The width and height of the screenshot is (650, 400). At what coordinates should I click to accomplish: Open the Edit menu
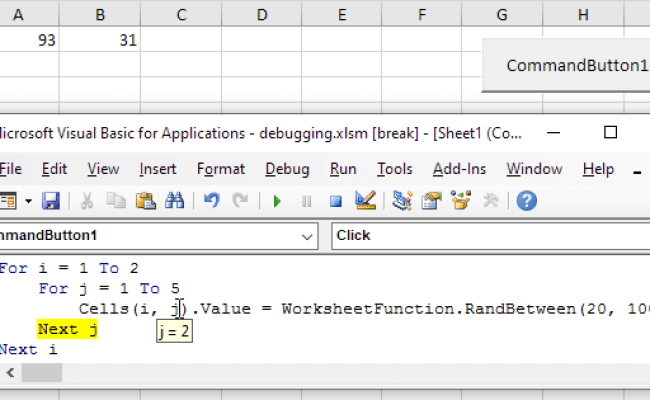(54, 169)
